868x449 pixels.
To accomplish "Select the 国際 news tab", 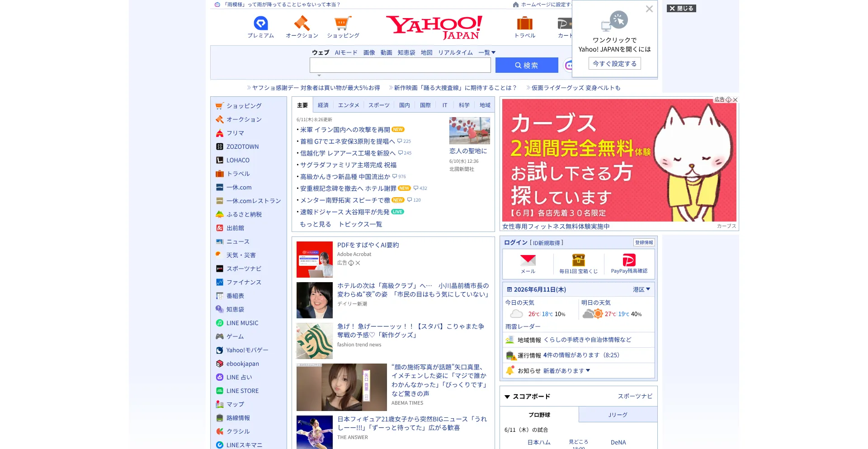I will pyautogui.click(x=425, y=105).
